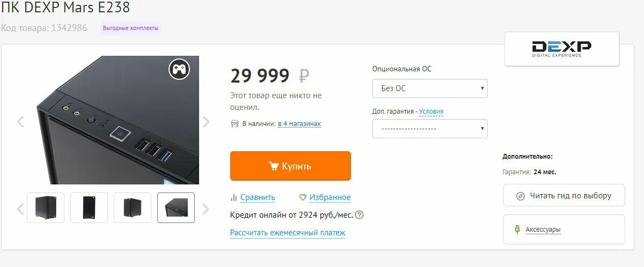Click the gamepad icon on product image
This screenshot has height=267, width=644.
(x=179, y=69)
